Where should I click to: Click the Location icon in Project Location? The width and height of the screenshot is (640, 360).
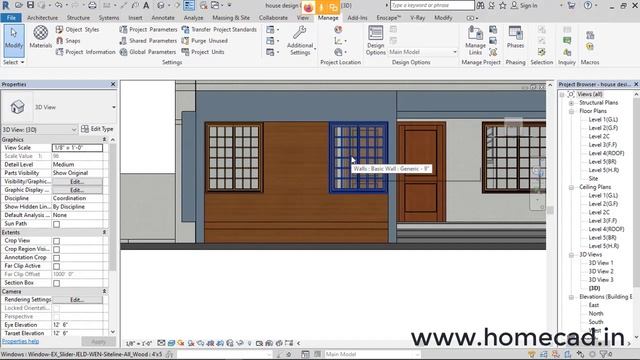[x=338, y=29]
